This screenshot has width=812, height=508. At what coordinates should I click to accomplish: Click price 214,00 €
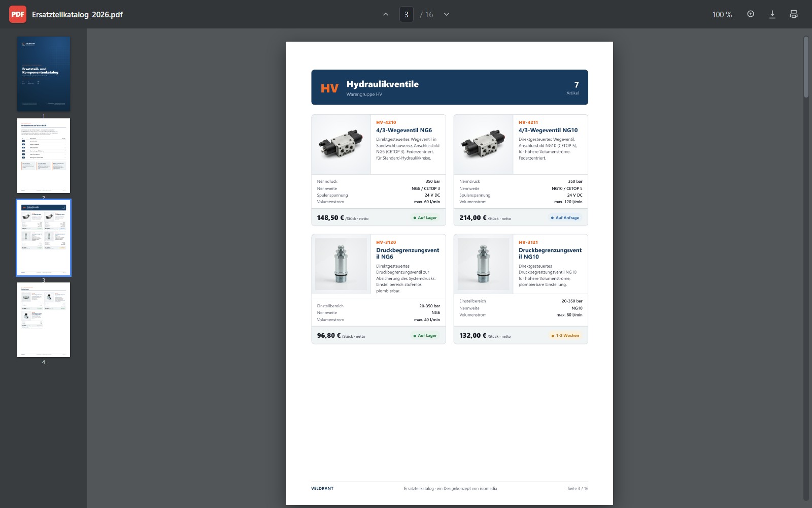(473, 217)
